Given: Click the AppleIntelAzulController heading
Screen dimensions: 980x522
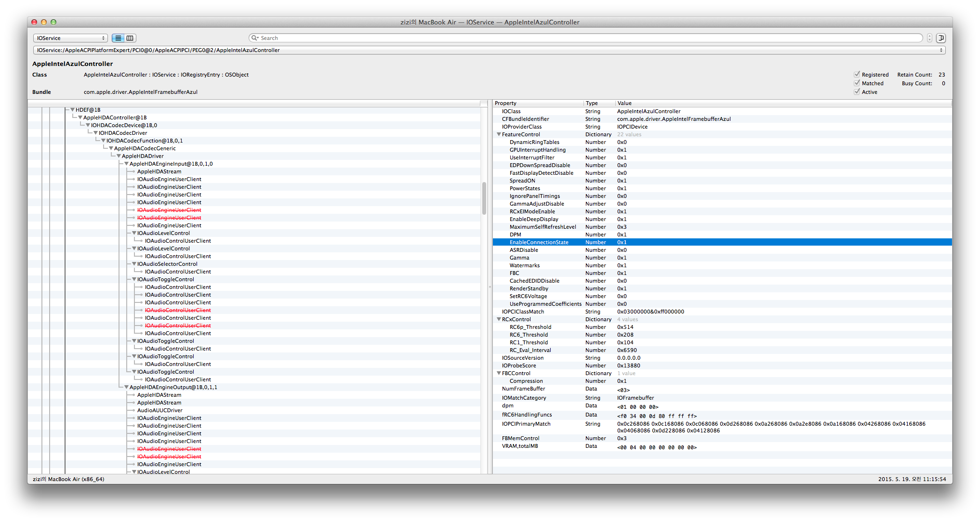Looking at the screenshot, I should 73,64.
